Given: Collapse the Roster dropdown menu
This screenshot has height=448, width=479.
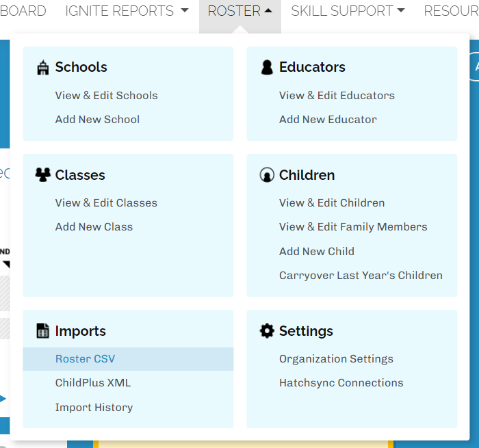Looking at the screenshot, I should tap(239, 11).
